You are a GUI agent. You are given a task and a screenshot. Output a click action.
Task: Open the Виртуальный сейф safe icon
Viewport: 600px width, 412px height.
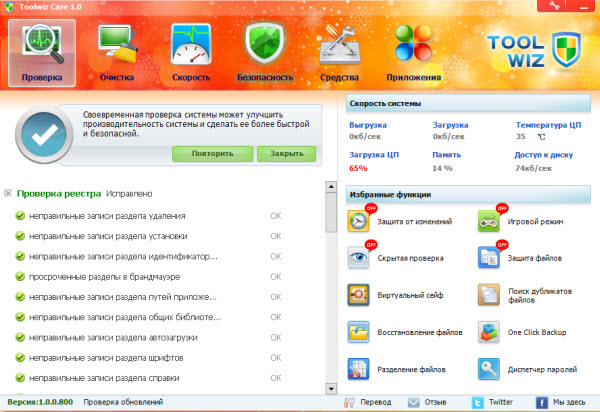pyautogui.click(x=358, y=295)
